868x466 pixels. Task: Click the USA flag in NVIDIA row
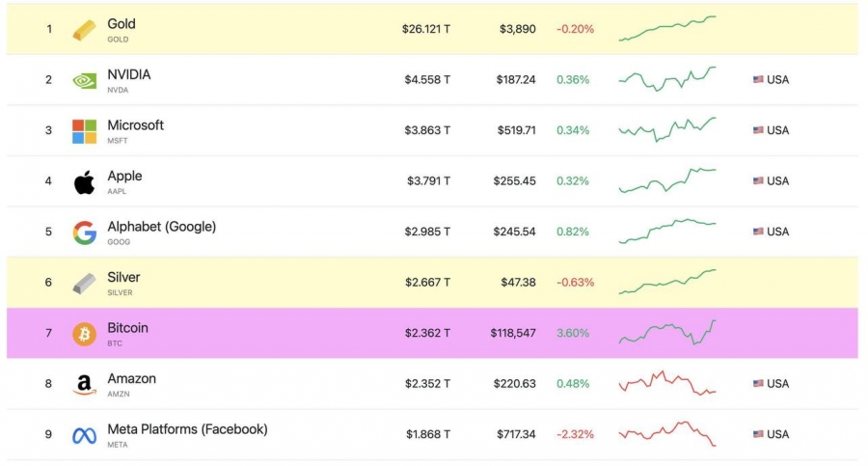click(758, 79)
